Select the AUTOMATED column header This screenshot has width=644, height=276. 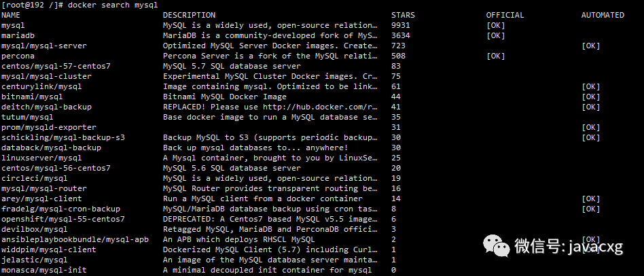pos(603,15)
